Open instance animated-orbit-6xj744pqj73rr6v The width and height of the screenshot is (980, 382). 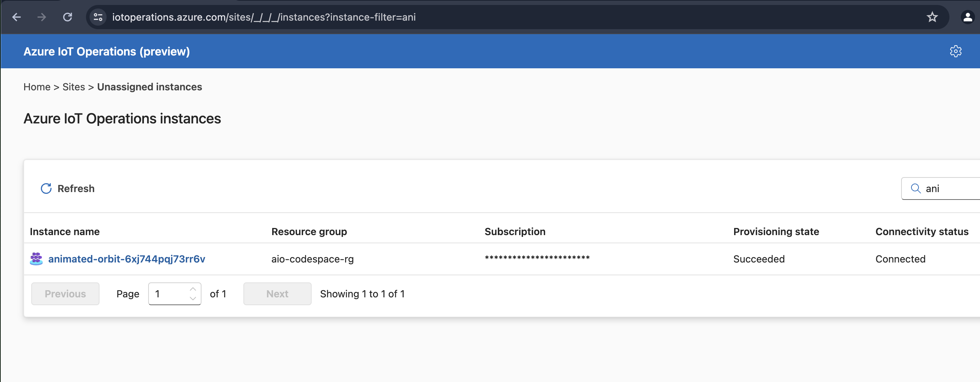coord(126,259)
